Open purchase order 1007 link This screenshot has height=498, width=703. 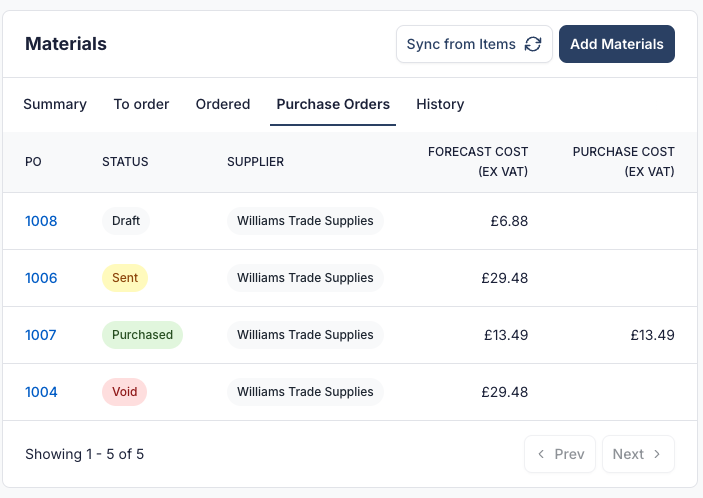[x=41, y=335]
